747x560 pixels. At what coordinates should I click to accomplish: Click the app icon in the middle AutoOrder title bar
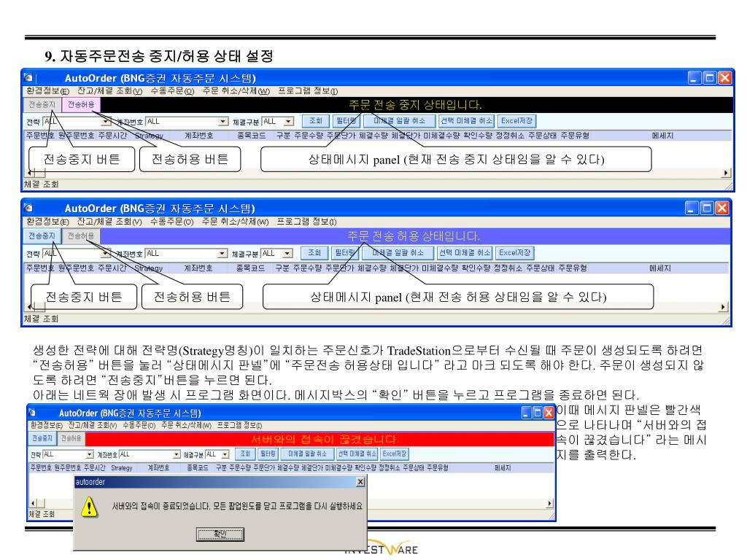29,208
